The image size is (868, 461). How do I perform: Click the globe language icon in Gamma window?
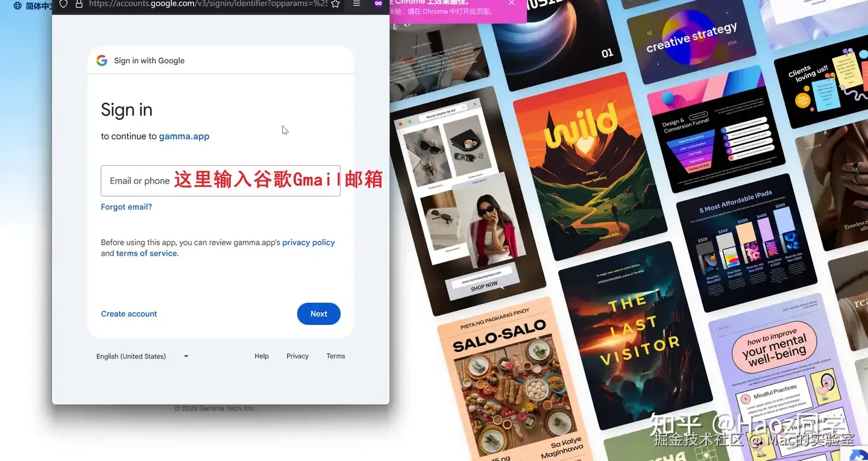click(17, 6)
